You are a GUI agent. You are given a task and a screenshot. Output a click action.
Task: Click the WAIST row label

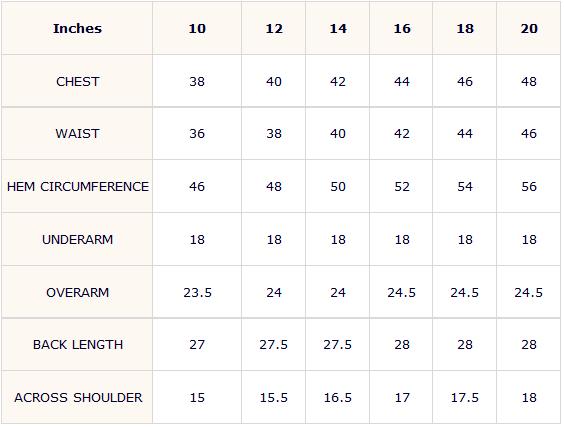pos(77,134)
